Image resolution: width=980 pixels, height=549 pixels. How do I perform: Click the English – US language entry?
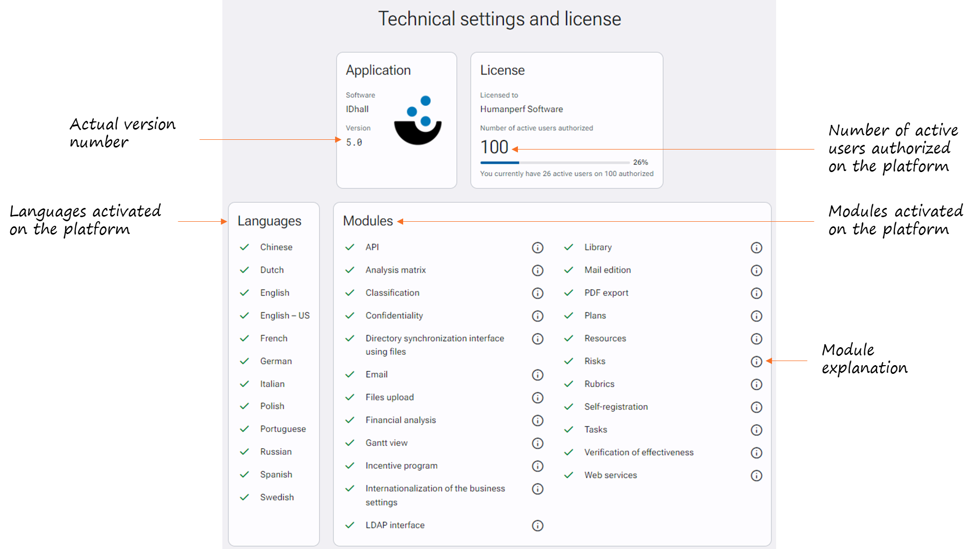(285, 315)
